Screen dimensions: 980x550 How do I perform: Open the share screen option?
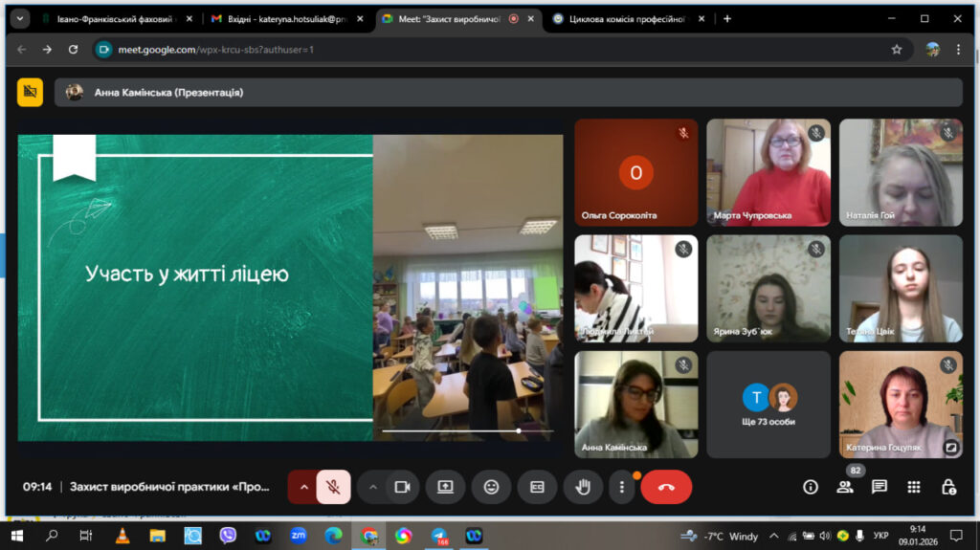tap(445, 487)
